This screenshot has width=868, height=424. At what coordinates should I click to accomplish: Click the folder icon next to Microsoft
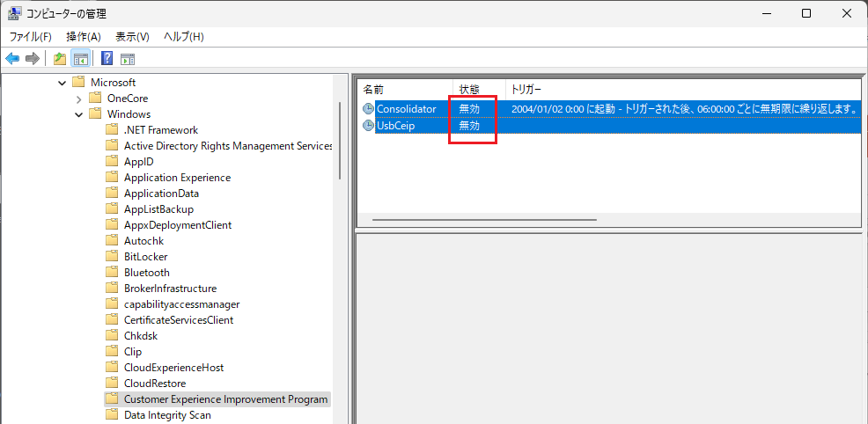78,83
